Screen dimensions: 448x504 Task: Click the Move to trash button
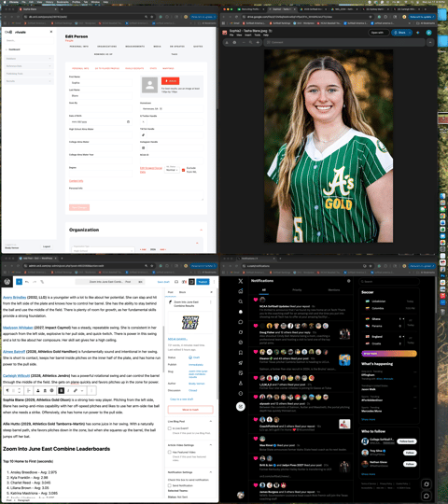coord(190,410)
